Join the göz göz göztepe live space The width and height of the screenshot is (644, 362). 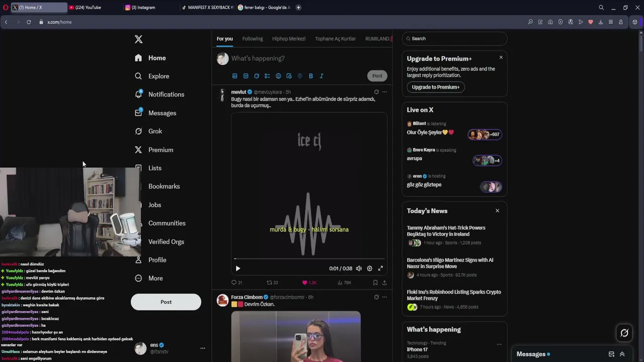pos(454,182)
